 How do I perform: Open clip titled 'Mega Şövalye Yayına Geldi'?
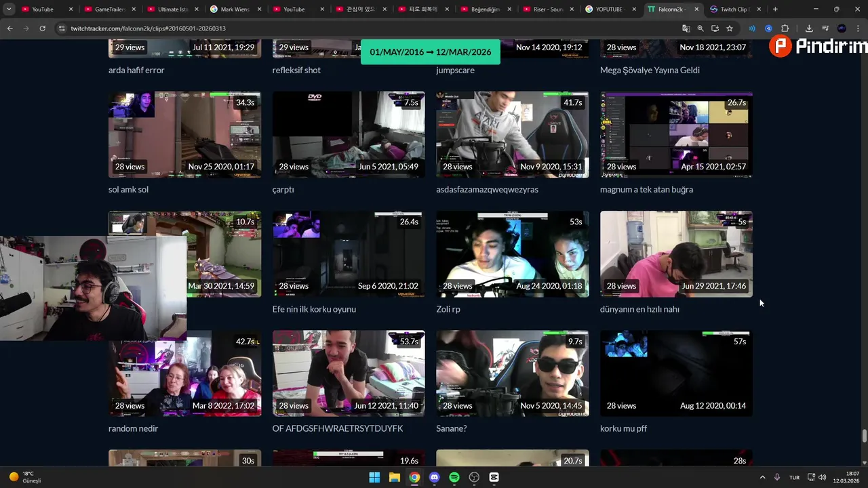click(650, 70)
